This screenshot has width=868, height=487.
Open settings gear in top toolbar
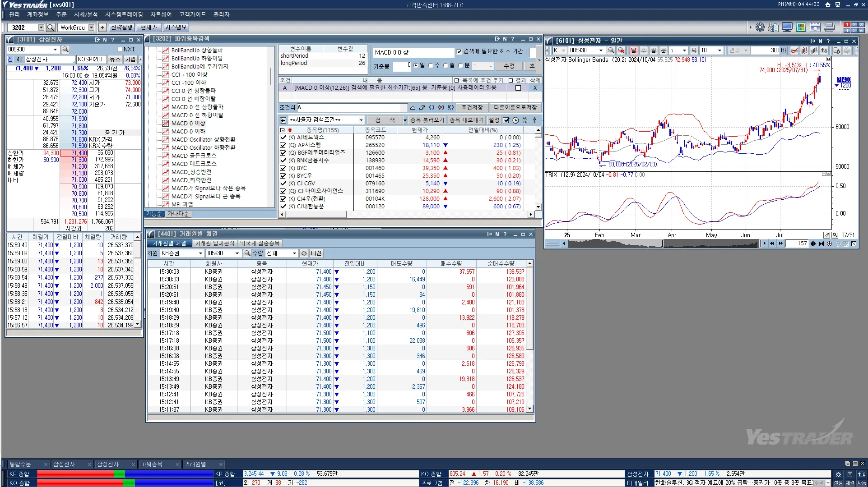pyautogui.click(x=760, y=28)
